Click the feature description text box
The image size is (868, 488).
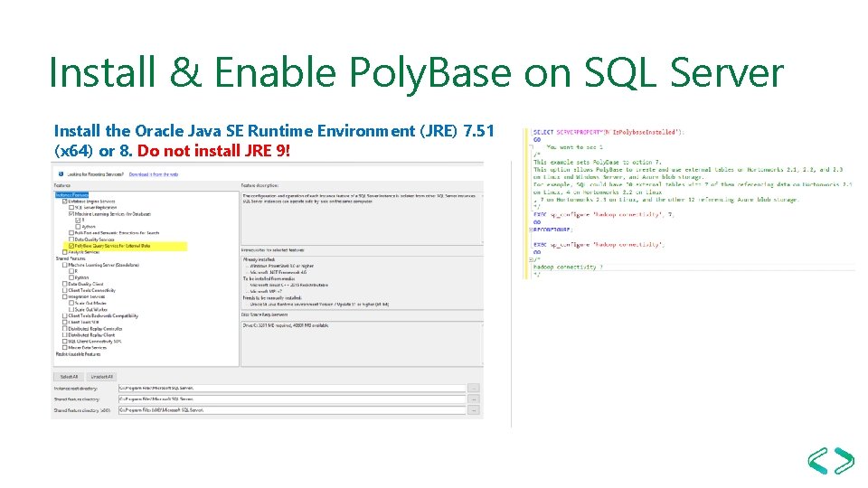tap(362, 217)
